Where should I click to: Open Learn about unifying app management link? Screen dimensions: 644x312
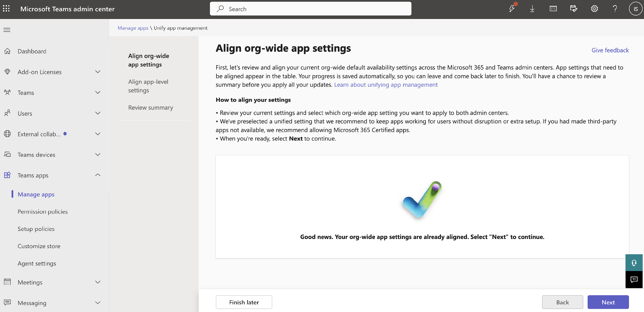(x=386, y=85)
